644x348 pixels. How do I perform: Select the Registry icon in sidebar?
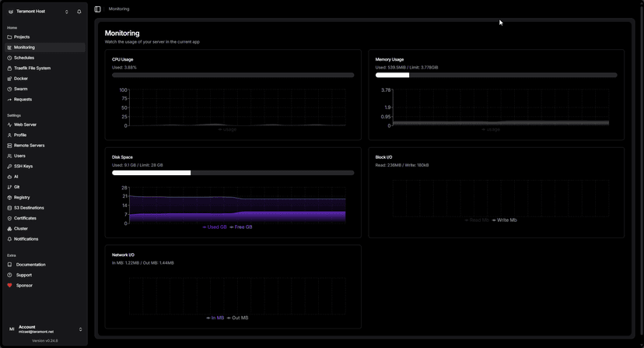pyautogui.click(x=9, y=198)
